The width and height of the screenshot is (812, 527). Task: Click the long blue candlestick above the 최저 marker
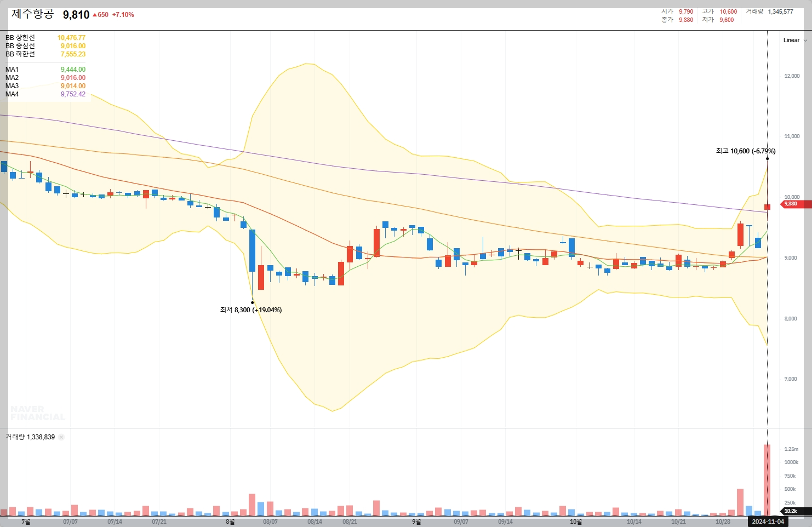coord(252,250)
